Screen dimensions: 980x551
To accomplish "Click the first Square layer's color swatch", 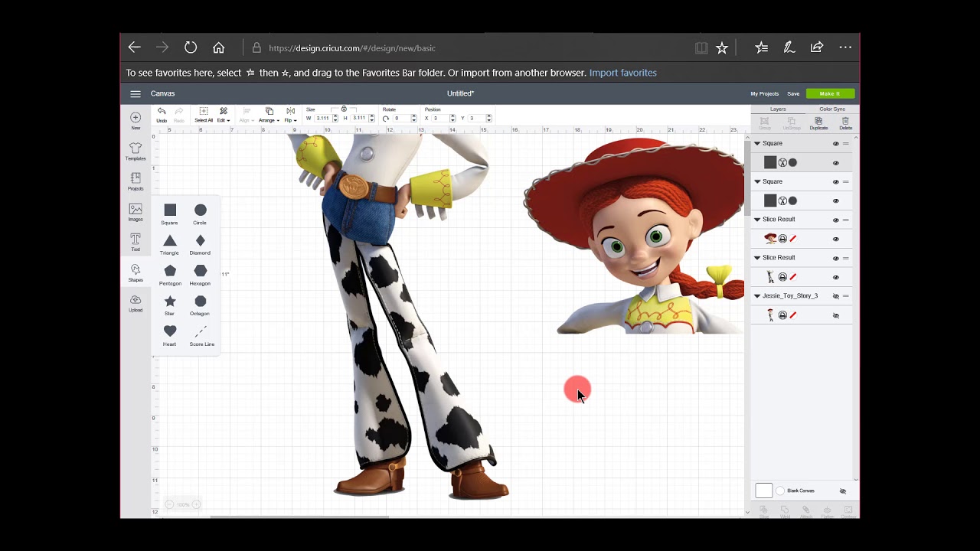I will (770, 162).
